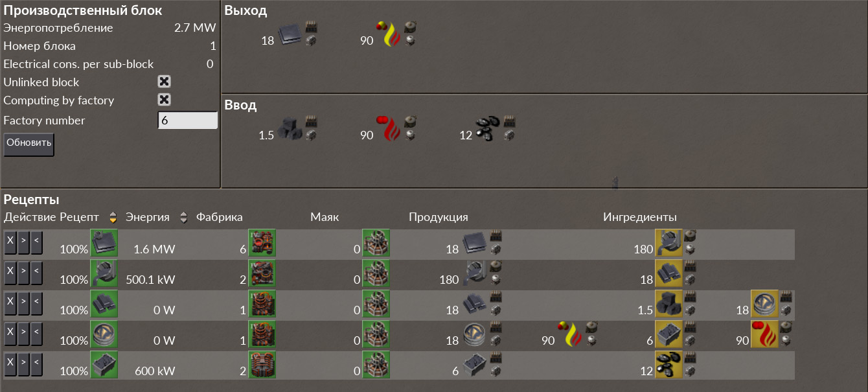Click the coal ingredient icon in the last recipe row
The height and width of the screenshot is (392, 868).
pyautogui.click(x=668, y=364)
